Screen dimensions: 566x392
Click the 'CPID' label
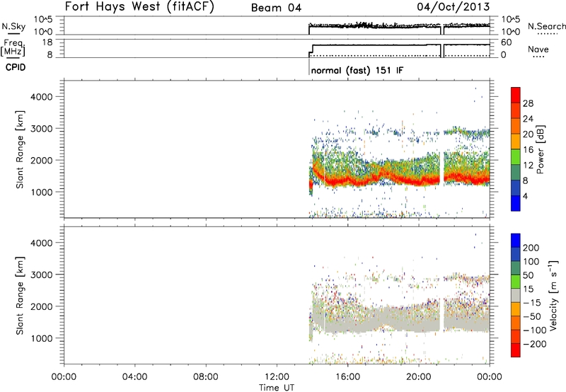click(16, 67)
